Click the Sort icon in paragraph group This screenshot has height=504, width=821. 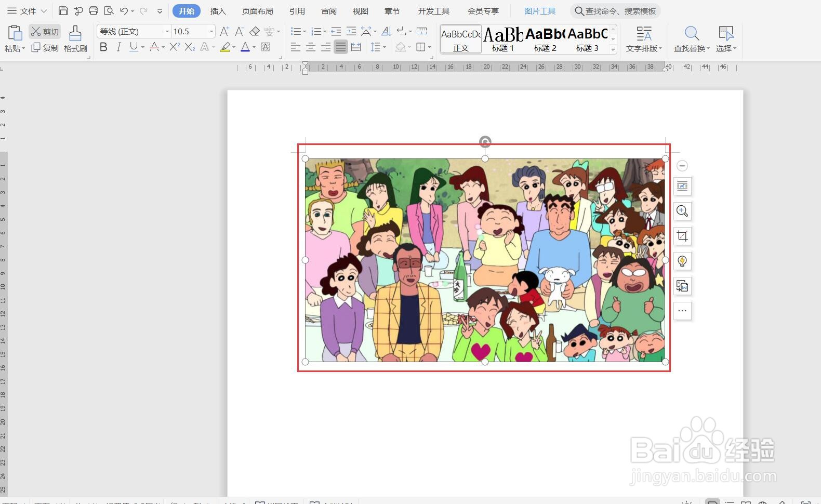point(386,32)
